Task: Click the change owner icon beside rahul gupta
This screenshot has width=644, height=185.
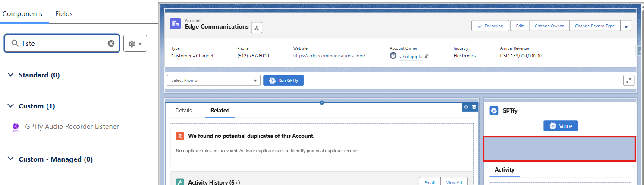Action: click(426, 56)
